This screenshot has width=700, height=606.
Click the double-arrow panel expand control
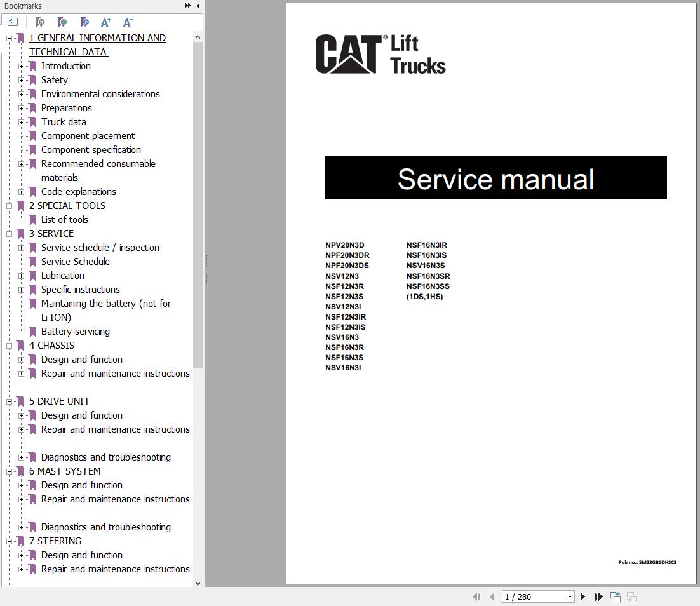pyautogui.click(x=187, y=4)
